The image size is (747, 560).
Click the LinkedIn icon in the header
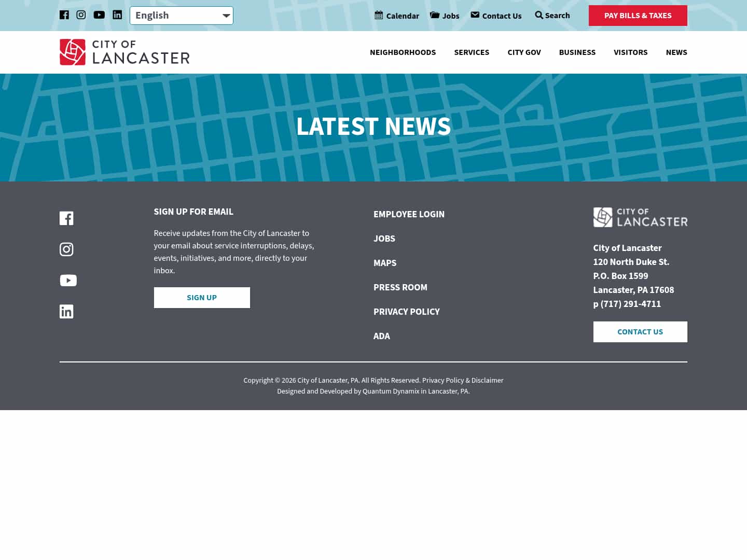(117, 15)
